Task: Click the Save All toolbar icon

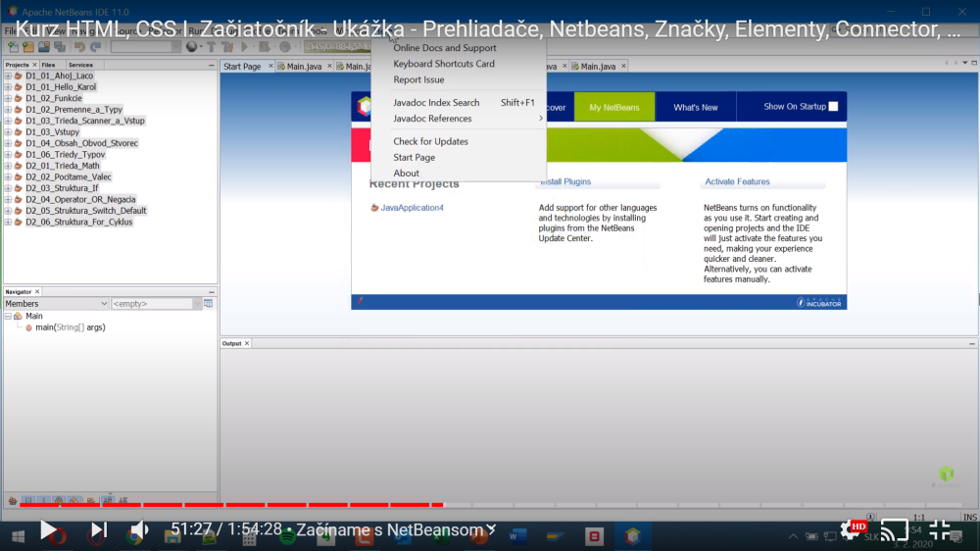Action: click(x=60, y=46)
